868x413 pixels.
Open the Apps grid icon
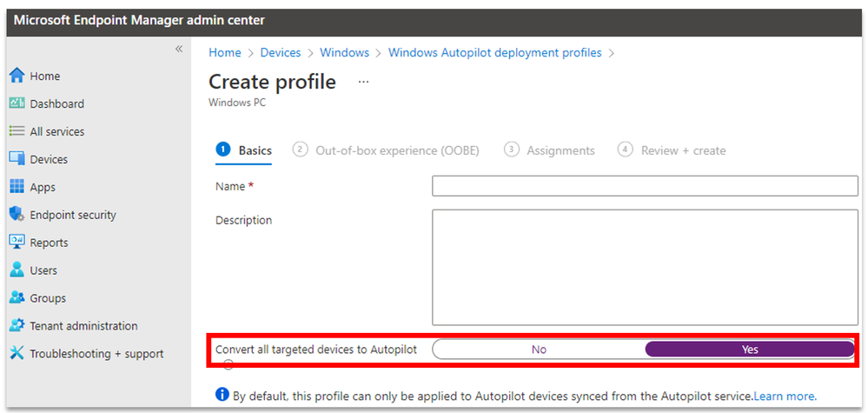pyautogui.click(x=17, y=187)
